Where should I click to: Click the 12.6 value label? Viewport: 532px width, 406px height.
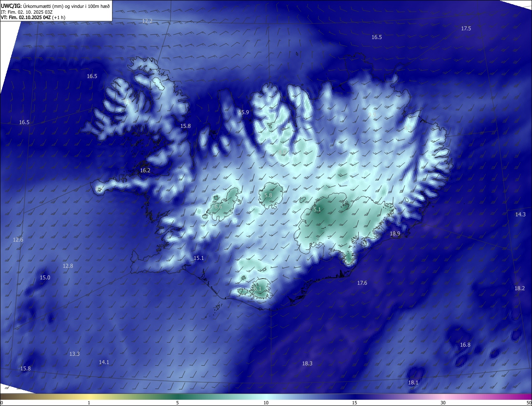click(18, 240)
